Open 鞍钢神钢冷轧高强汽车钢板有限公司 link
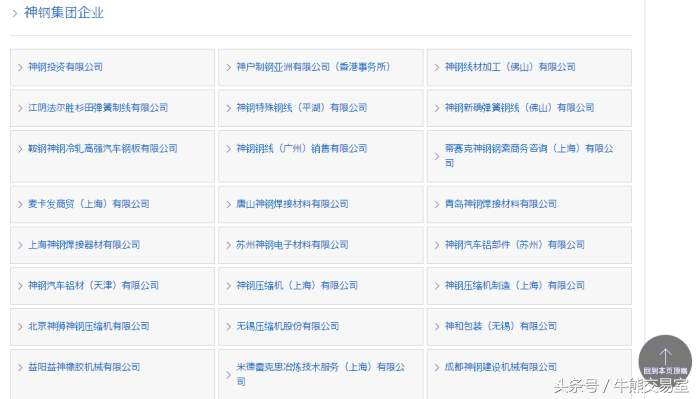The height and width of the screenshot is (399, 698). point(103,149)
